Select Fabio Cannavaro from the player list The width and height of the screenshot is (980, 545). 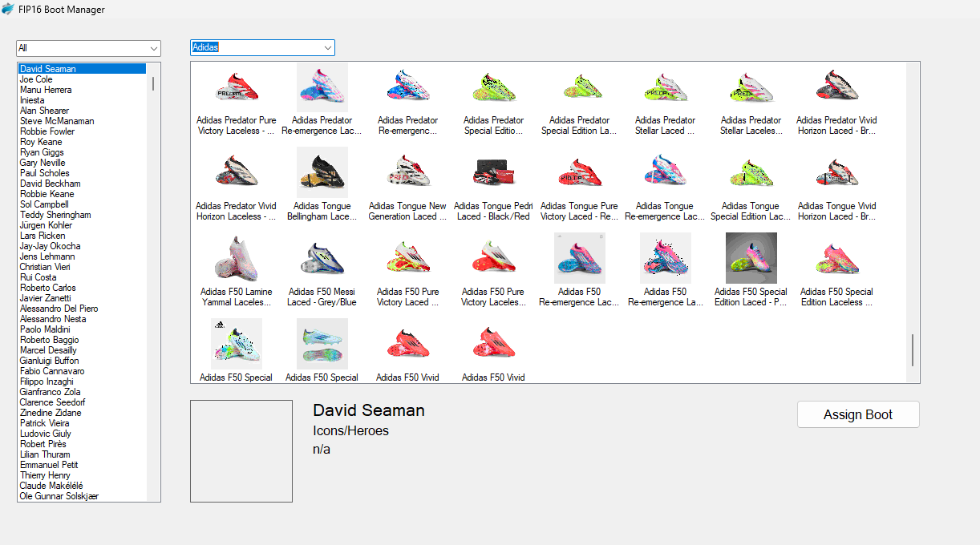pyautogui.click(x=82, y=371)
